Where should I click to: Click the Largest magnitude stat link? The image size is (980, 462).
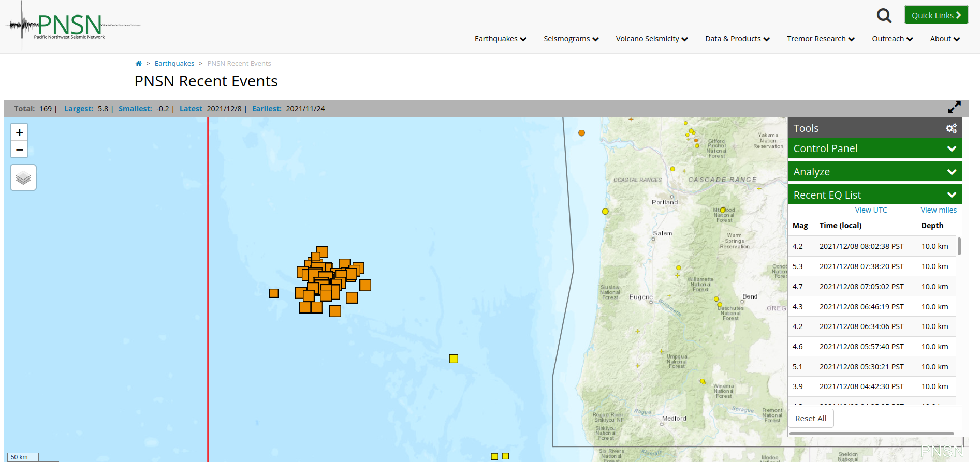pos(79,109)
